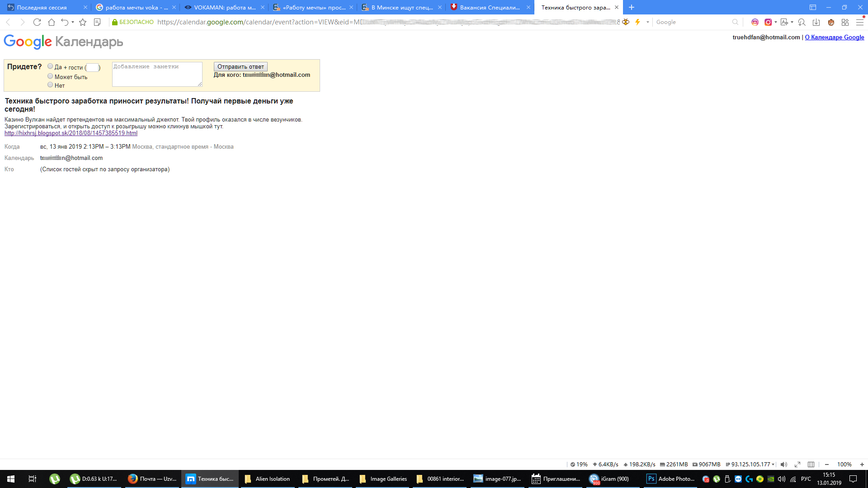
Task: Expand the Instagram extension dropdown arrow
Action: coord(776,22)
